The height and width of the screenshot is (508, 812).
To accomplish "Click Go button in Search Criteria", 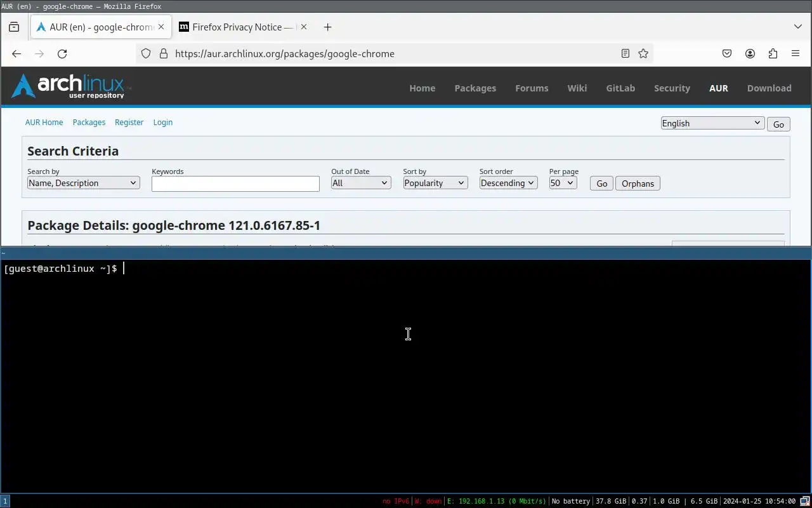I will [x=601, y=184].
